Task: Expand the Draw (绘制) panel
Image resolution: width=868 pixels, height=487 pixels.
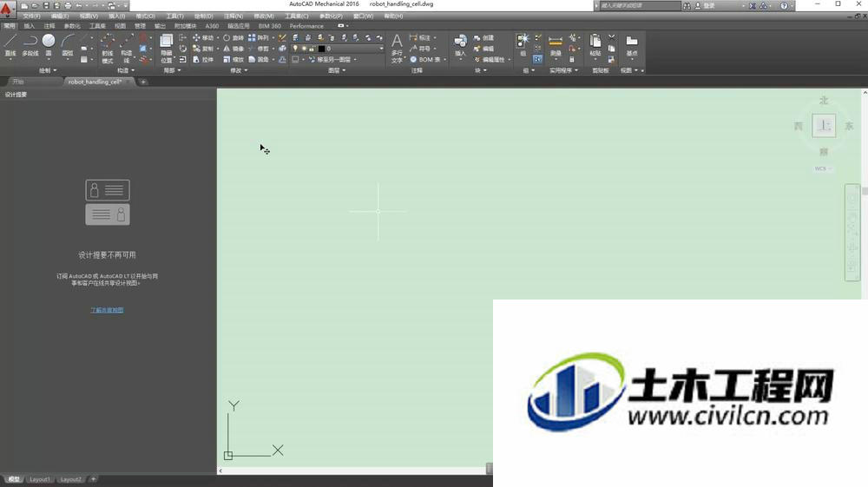Action: [48, 70]
